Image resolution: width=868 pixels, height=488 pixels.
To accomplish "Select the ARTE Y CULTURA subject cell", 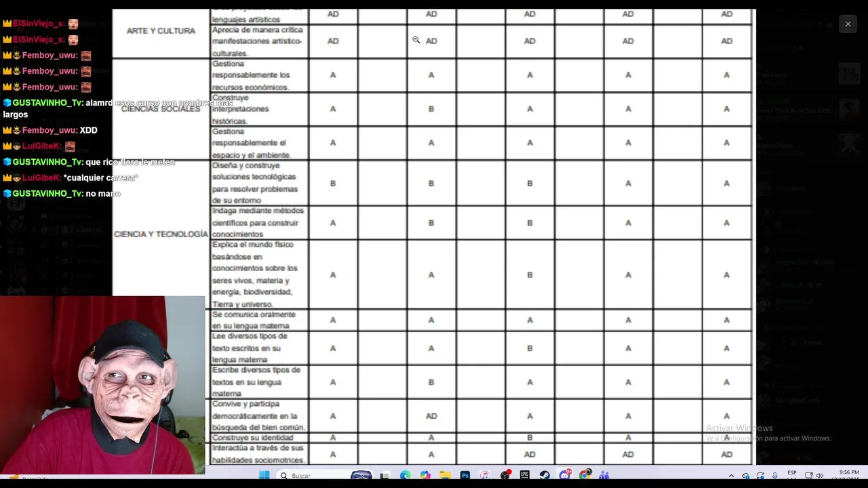I will (161, 31).
